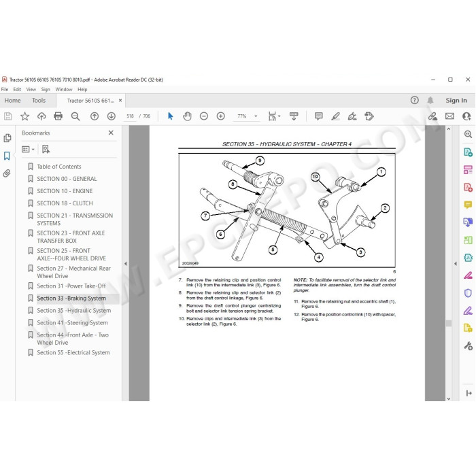Click the upload to cloud icon
The height and width of the screenshot is (476, 476).
click(41, 116)
